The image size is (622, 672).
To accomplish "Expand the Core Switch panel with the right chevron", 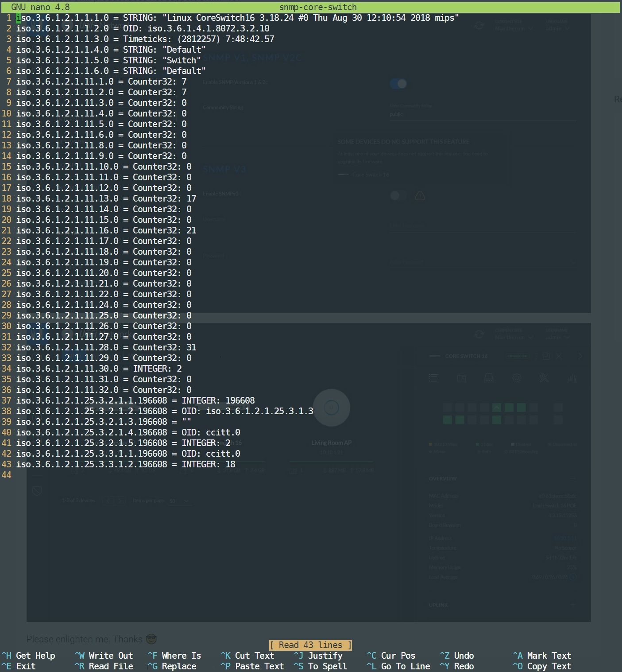I will 580,356.
